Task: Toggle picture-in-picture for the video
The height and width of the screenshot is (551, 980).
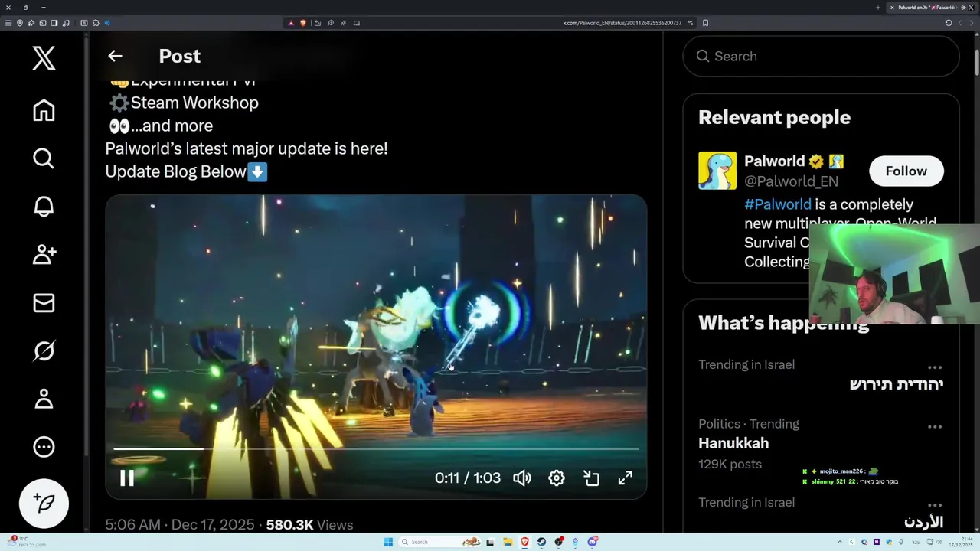Action: 591,478
